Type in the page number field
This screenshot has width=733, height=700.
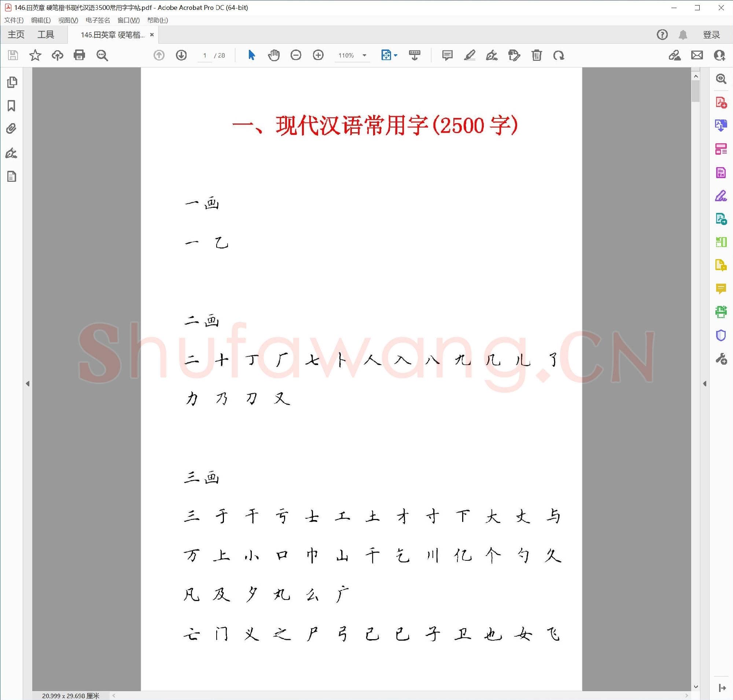(x=205, y=55)
